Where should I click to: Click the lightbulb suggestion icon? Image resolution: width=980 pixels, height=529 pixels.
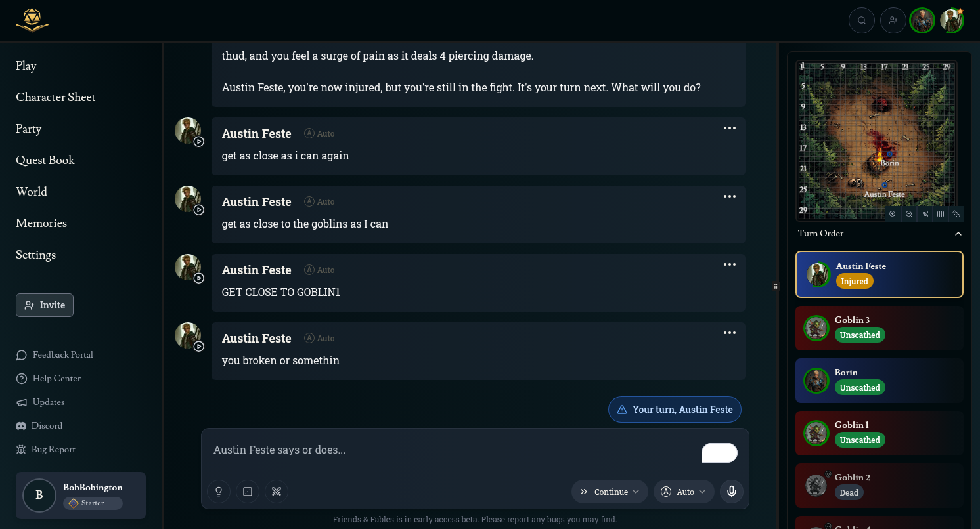219,492
